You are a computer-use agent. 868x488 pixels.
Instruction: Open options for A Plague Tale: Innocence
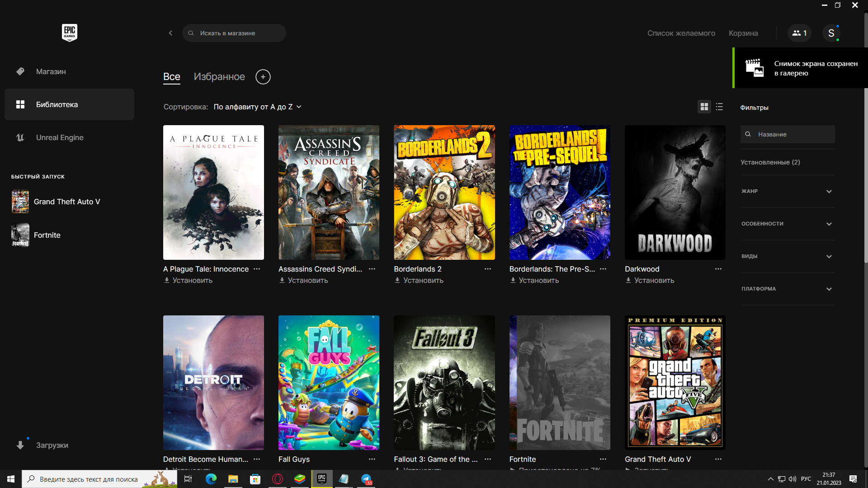[257, 269]
